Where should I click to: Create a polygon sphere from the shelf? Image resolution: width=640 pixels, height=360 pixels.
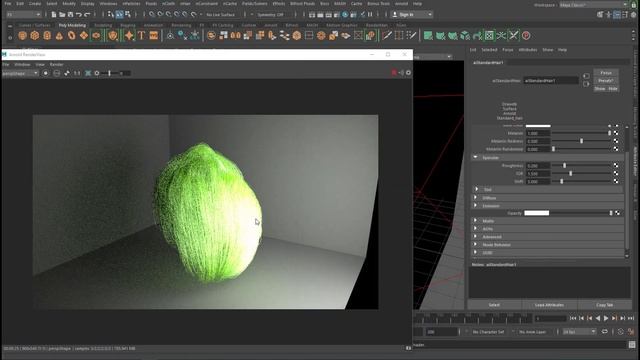tap(22, 36)
